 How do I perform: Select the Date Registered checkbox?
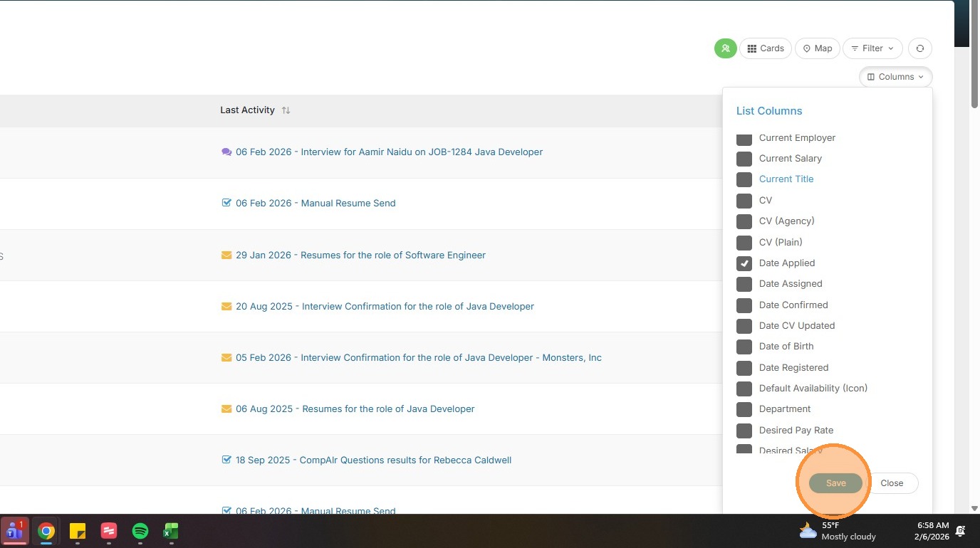tap(744, 368)
